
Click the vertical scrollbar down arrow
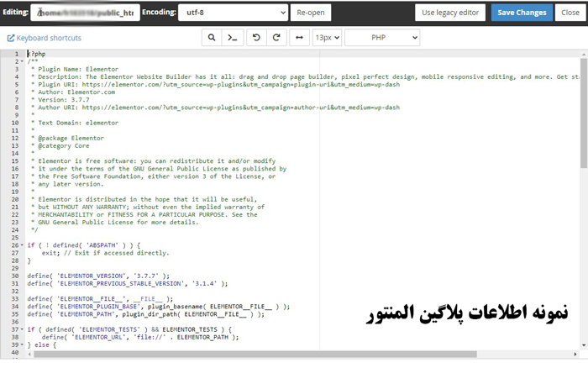tap(584, 345)
